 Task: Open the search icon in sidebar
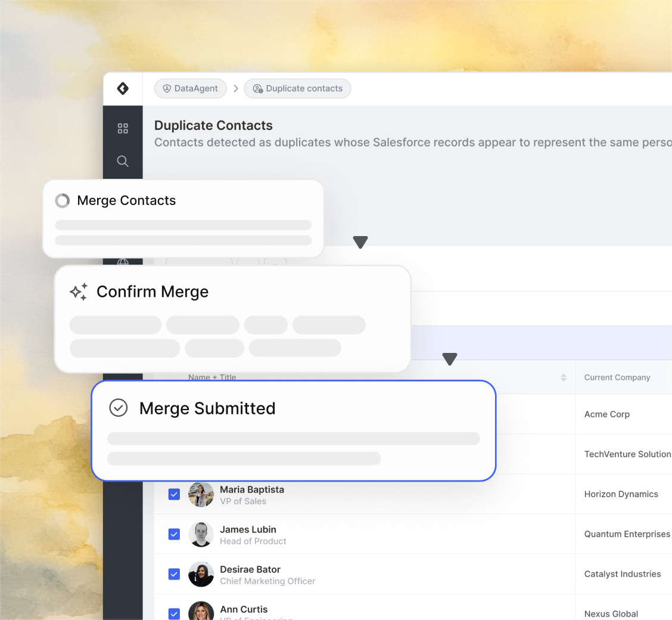coord(123,161)
